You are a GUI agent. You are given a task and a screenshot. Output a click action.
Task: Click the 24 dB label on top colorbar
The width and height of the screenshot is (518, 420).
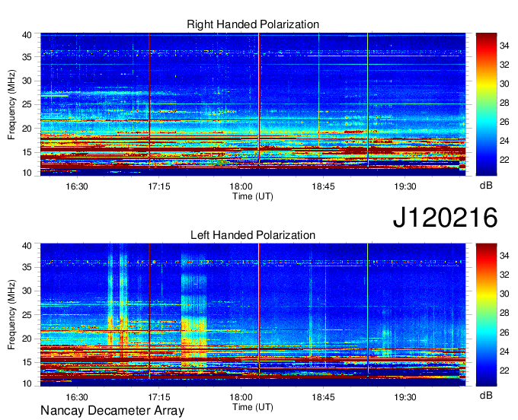[x=504, y=141]
